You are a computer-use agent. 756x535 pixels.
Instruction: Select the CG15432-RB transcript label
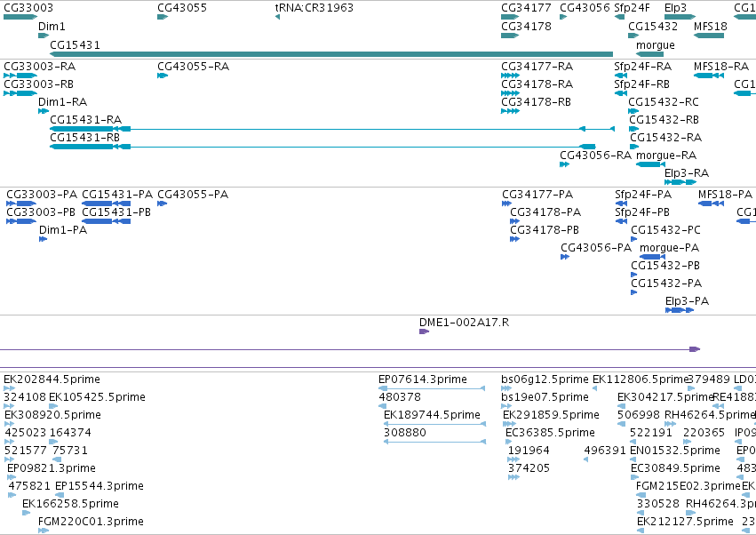[664, 120]
